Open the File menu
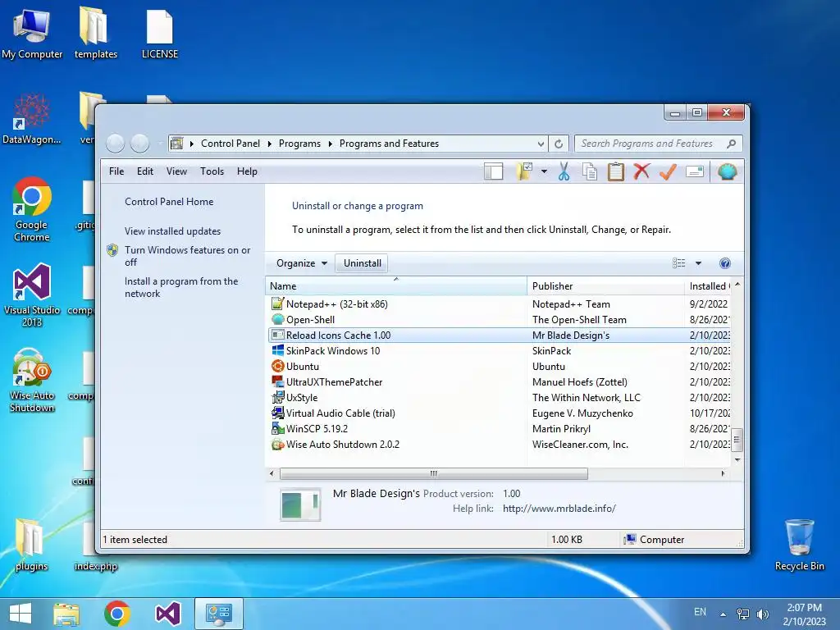840x630 pixels. point(116,171)
